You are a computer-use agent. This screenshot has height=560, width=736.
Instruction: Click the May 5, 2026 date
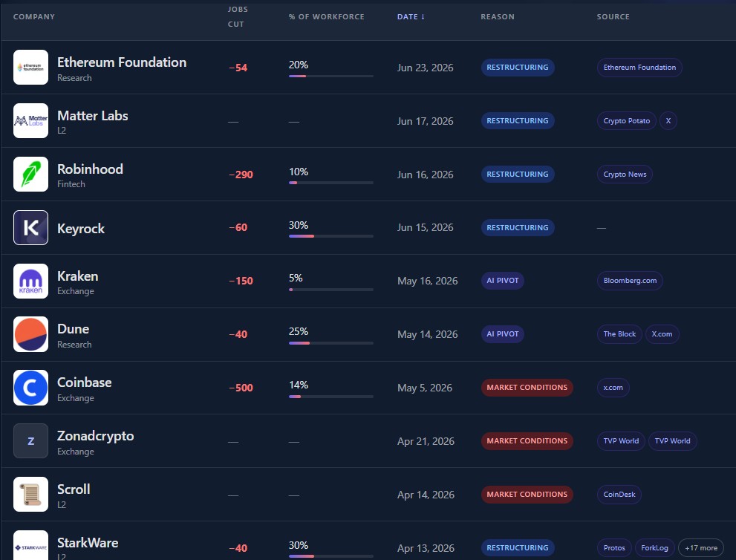(x=424, y=388)
